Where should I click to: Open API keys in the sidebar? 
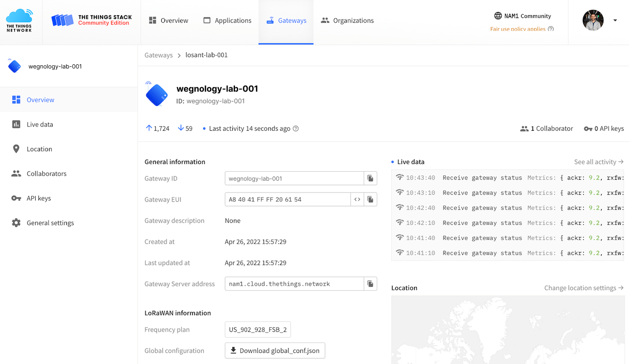coord(68,198)
